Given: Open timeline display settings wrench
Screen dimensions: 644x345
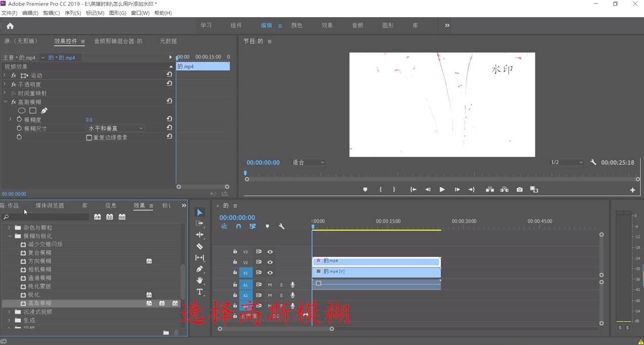Looking at the screenshot, I should (282, 227).
